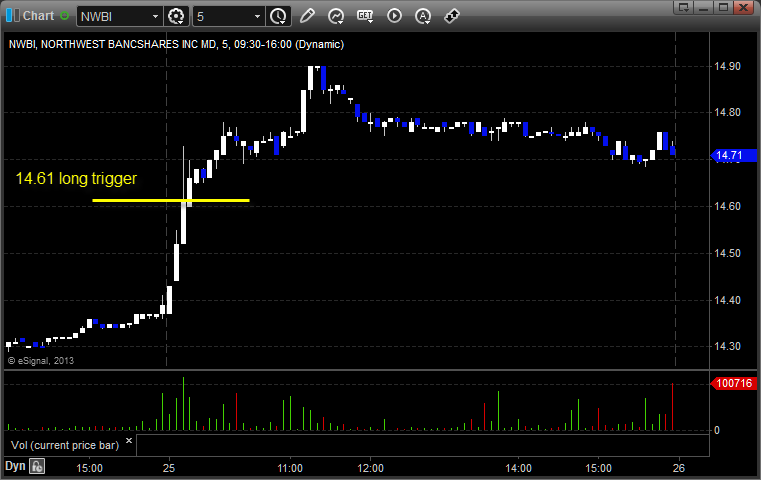Viewport: 761px width, 480px height.
Task: Click the 14.60 price axis label
Action: coord(728,206)
